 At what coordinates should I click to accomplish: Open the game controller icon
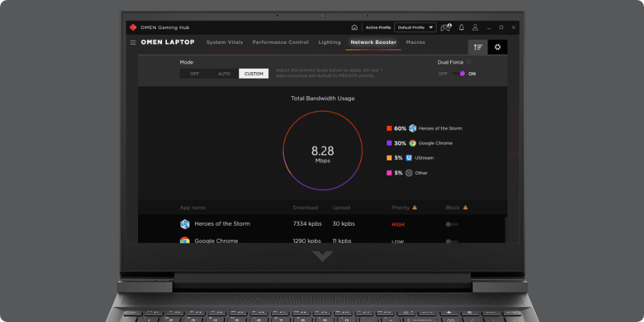click(x=446, y=28)
